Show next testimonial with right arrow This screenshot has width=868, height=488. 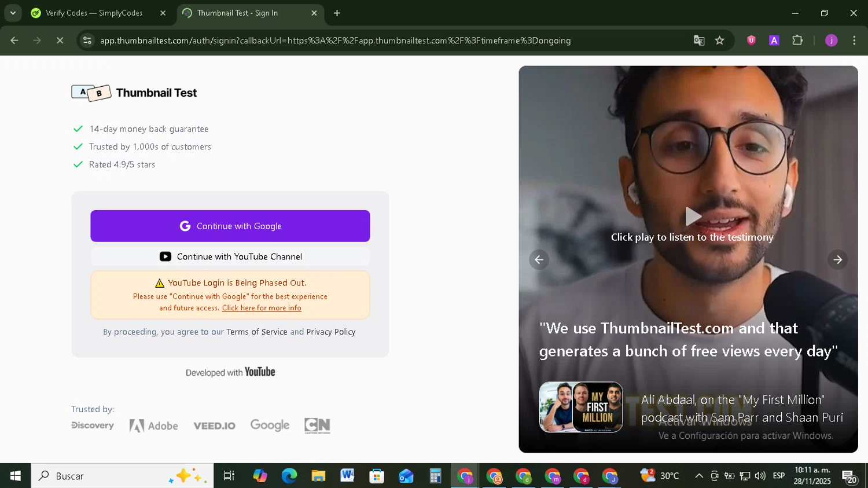pyautogui.click(x=837, y=259)
